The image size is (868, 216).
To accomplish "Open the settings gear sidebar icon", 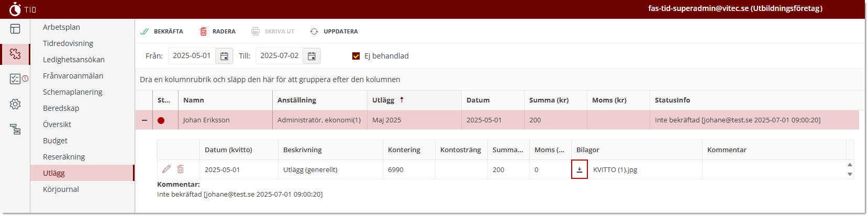I will pos(15,104).
